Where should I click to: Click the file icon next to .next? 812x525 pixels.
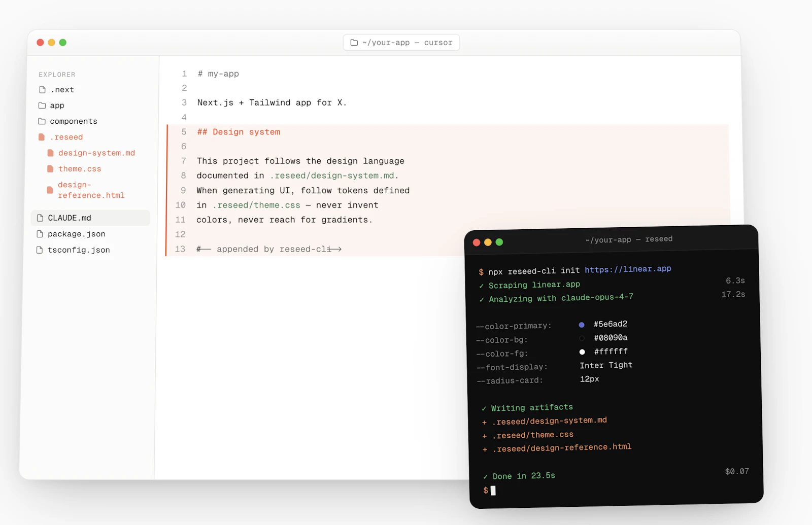point(42,89)
